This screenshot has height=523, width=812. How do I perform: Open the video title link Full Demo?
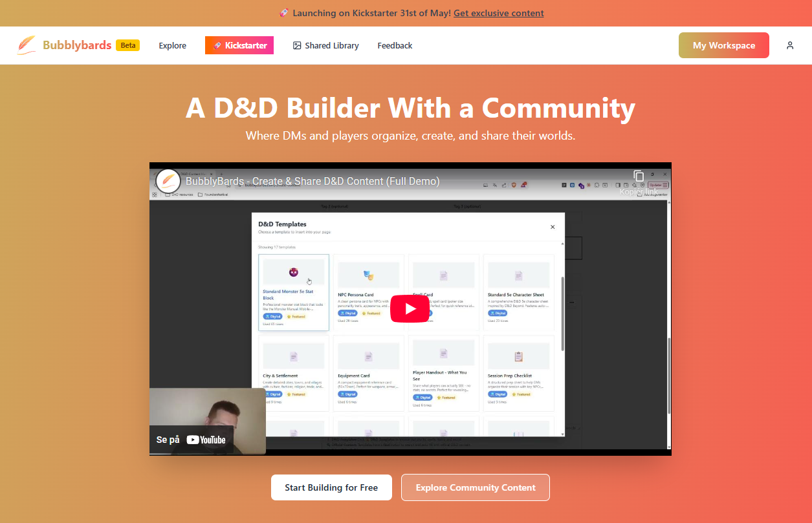[313, 181]
